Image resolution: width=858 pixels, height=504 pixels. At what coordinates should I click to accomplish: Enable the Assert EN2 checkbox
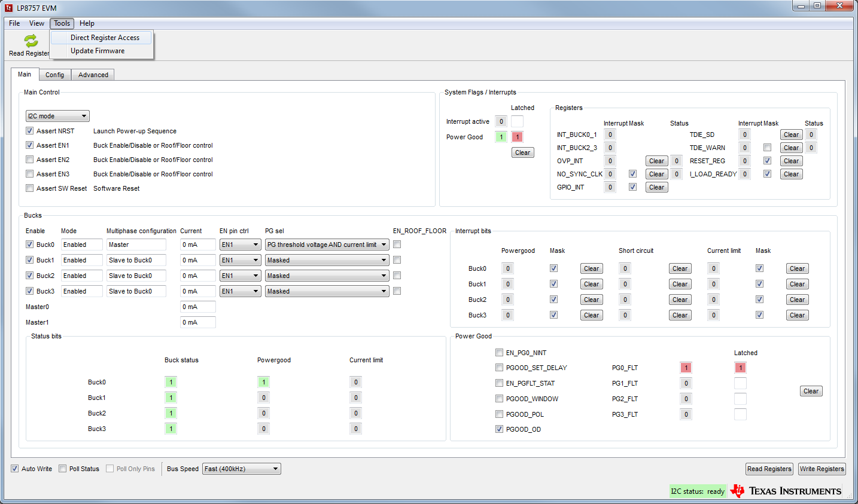pyautogui.click(x=29, y=160)
